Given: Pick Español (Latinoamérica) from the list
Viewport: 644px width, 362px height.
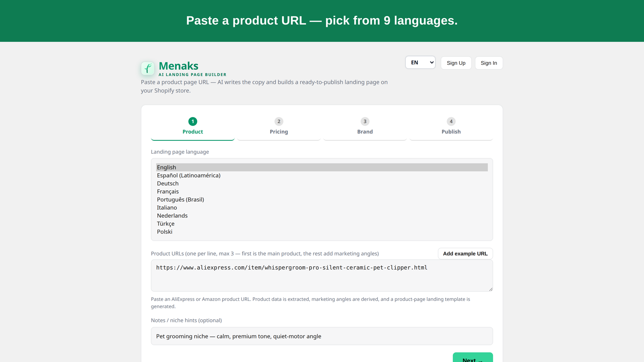Looking at the screenshot, I should point(322,175).
